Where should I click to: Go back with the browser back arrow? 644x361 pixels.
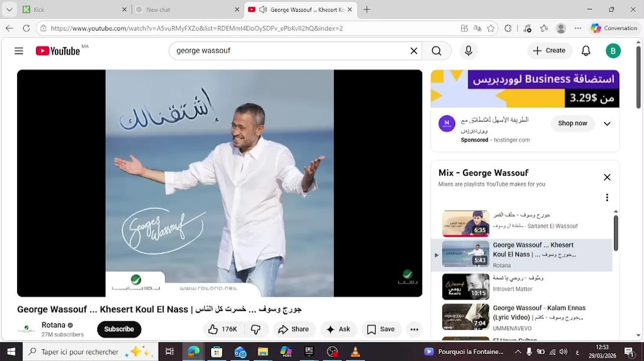9,28
